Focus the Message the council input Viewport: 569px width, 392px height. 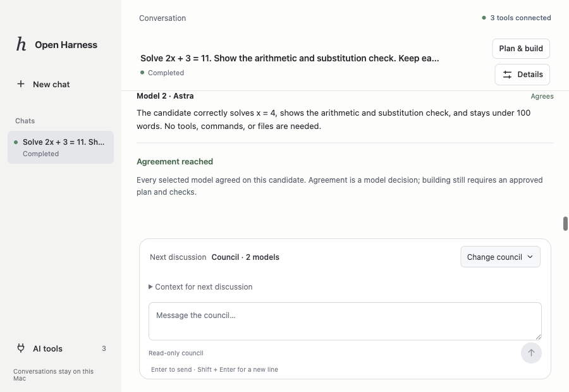pos(345,321)
